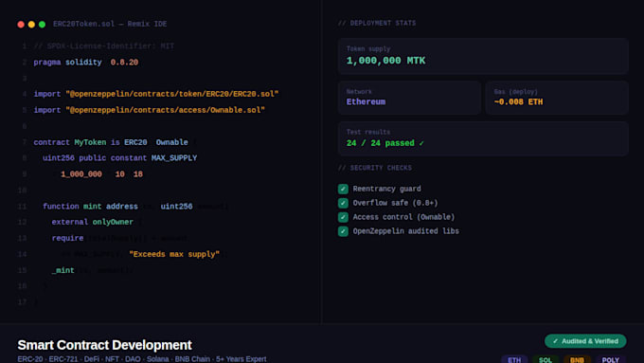Click the require keyword on line 13

coord(67,238)
